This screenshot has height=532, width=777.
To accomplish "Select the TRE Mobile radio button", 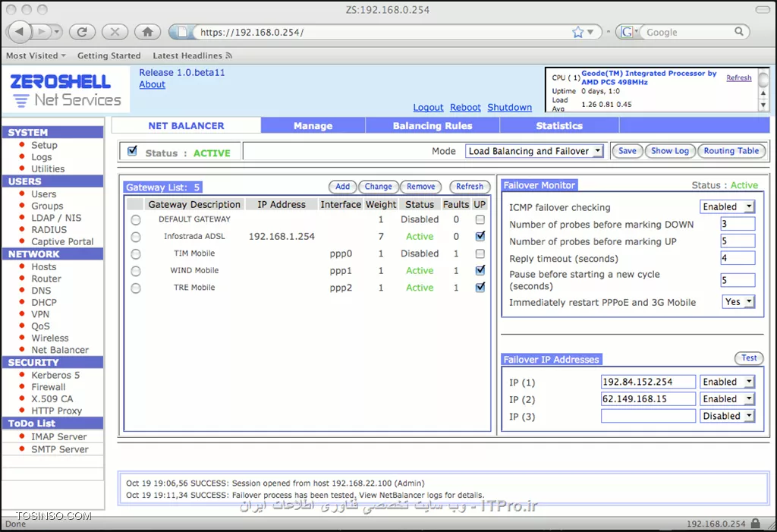I will (x=136, y=288).
